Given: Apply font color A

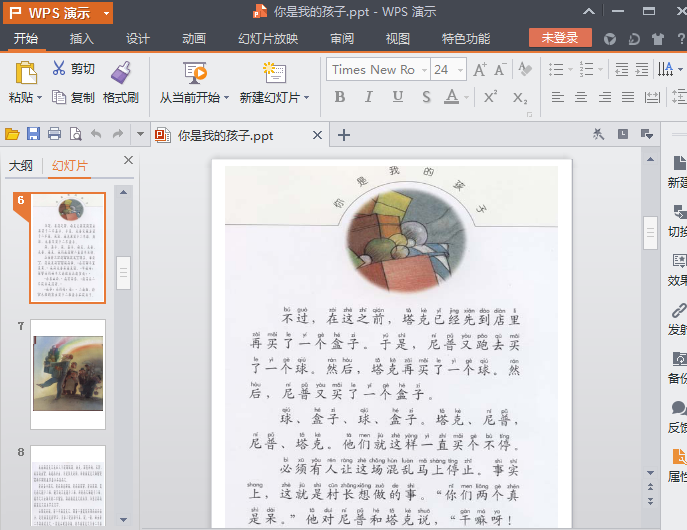Looking at the screenshot, I should [x=451, y=97].
